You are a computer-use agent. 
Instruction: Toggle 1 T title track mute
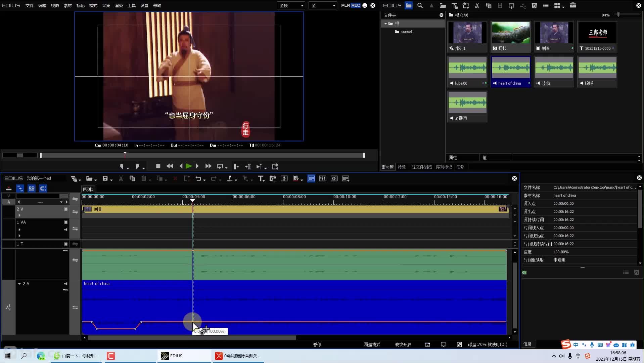[x=65, y=244]
